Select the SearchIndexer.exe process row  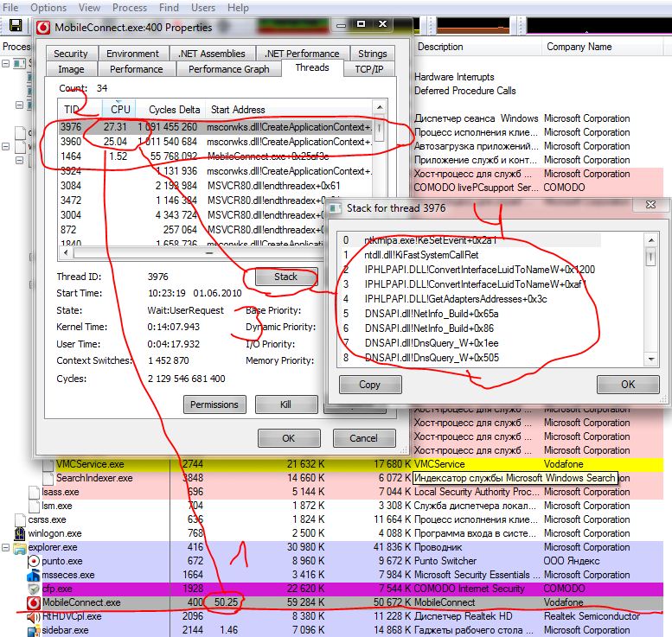[352, 478]
